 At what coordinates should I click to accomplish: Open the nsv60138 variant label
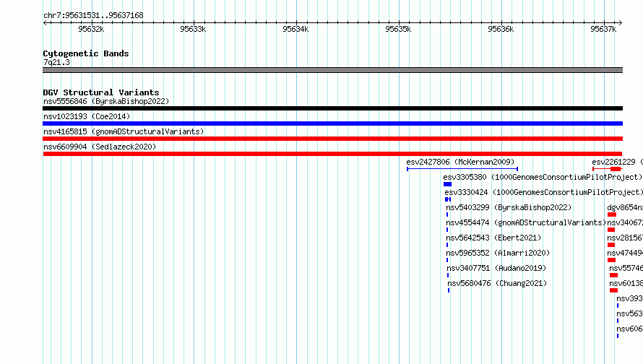(626, 283)
